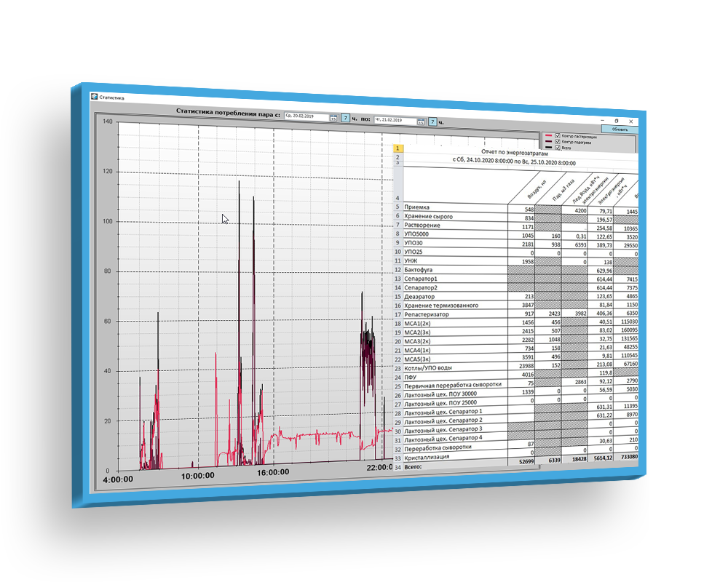Select spreadsheet row header 1
The height and width of the screenshot is (582, 728).
[397, 148]
